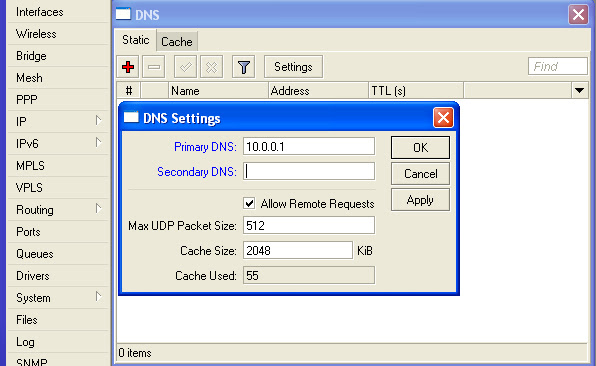
Task: Click the remove entry minus icon
Action: [x=154, y=67]
